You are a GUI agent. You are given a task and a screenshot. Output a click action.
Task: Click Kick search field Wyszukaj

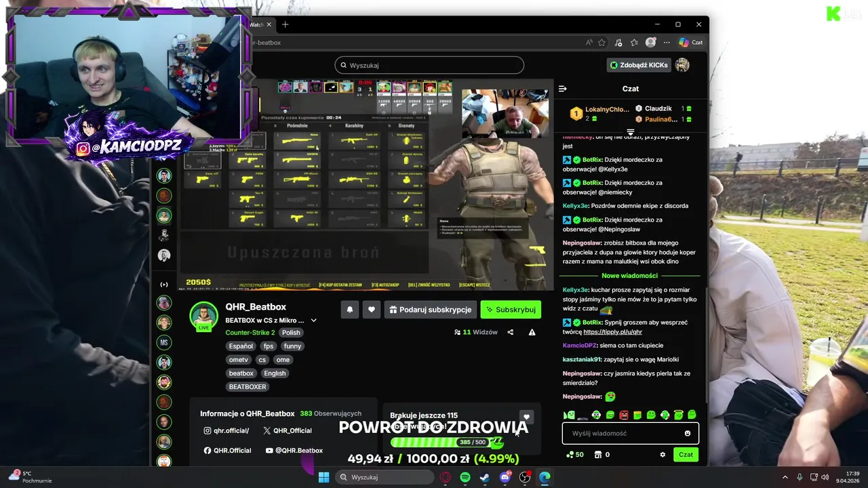(429, 65)
